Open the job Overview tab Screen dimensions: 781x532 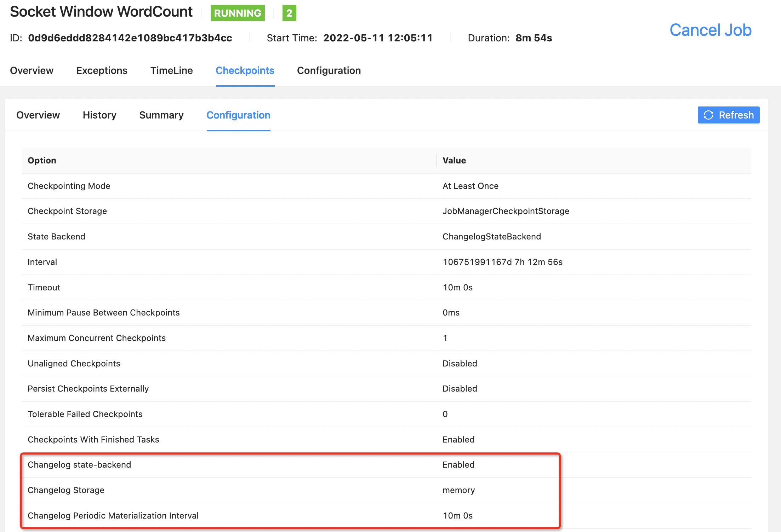pos(32,70)
